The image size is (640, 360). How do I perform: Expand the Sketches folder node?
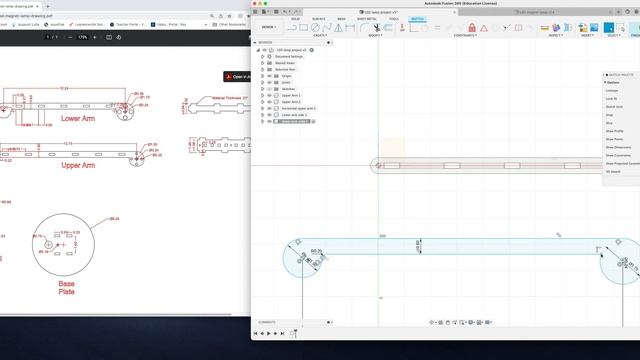point(262,89)
